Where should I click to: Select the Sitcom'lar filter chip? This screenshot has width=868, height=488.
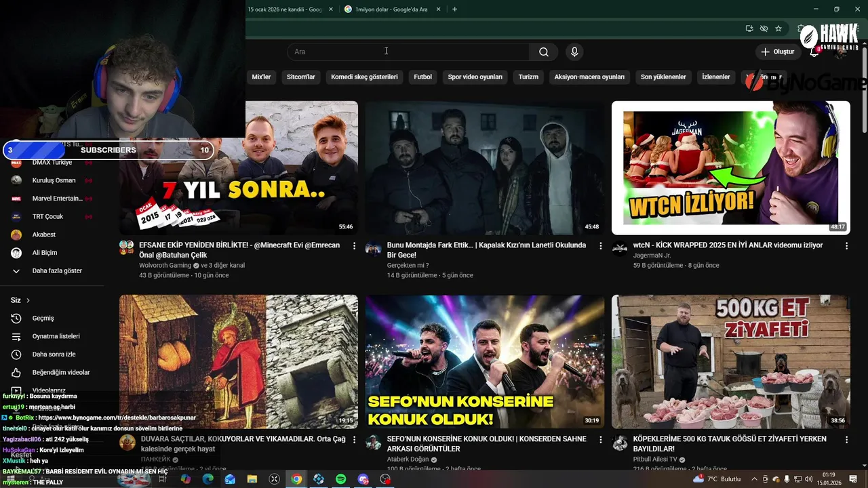click(301, 77)
